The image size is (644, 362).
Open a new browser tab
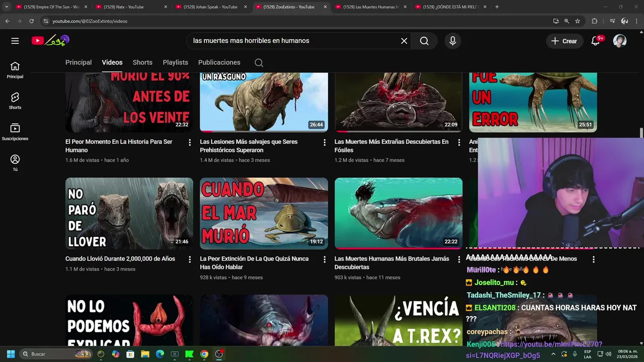point(497,7)
